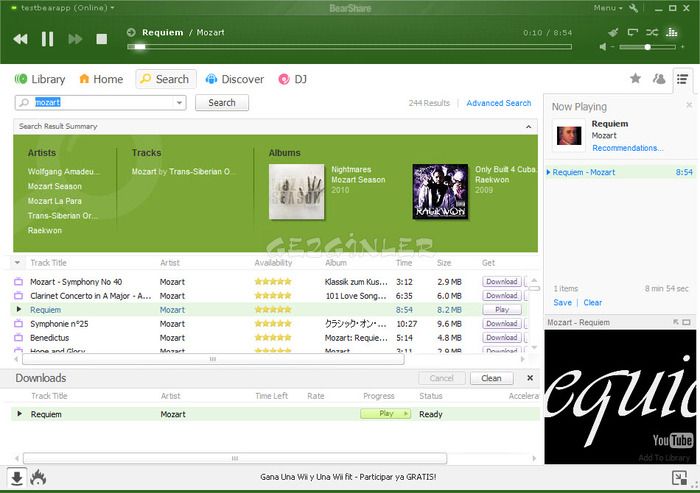Click the guitar icon in player bar

613,32
